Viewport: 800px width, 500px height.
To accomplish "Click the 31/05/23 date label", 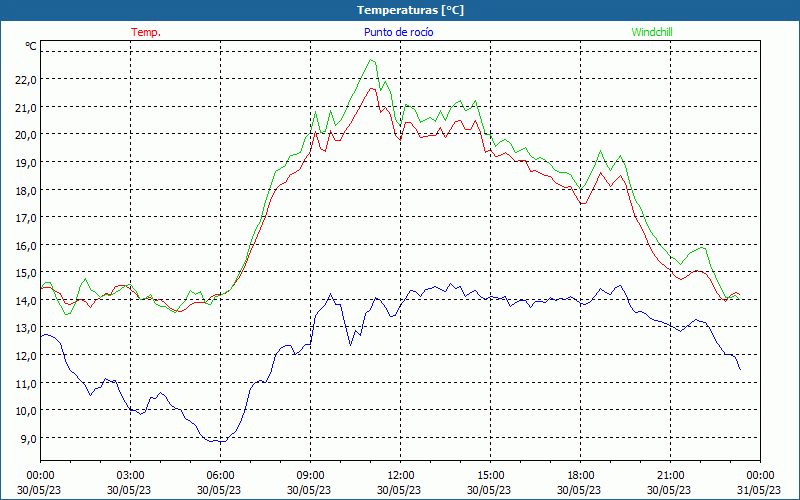I will click(760, 490).
